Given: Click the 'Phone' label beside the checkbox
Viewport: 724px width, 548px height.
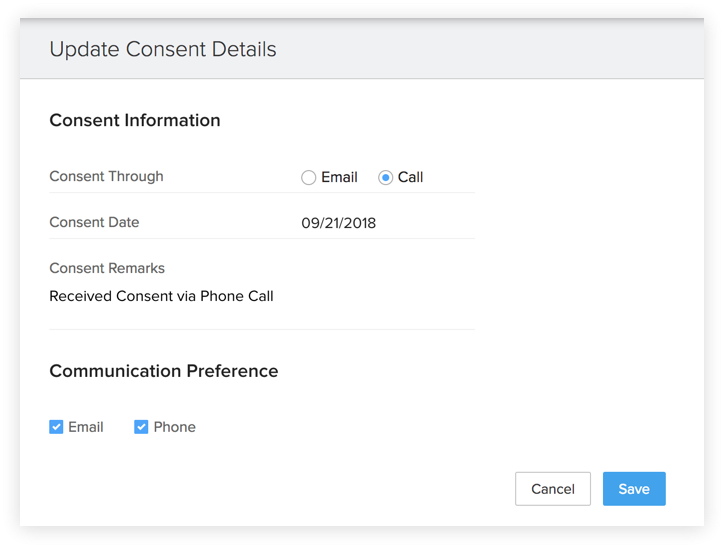Looking at the screenshot, I should click(175, 427).
